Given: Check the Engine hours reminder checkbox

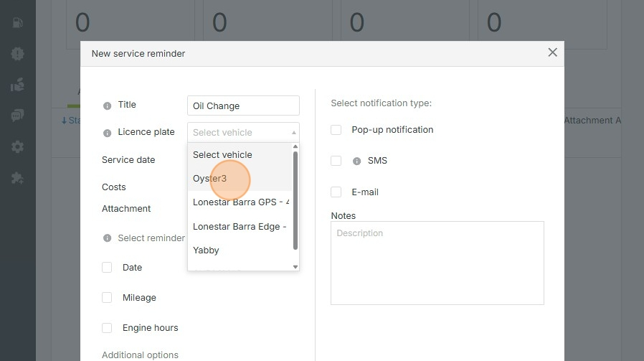Looking at the screenshot, I should click(x=107, y=328).
